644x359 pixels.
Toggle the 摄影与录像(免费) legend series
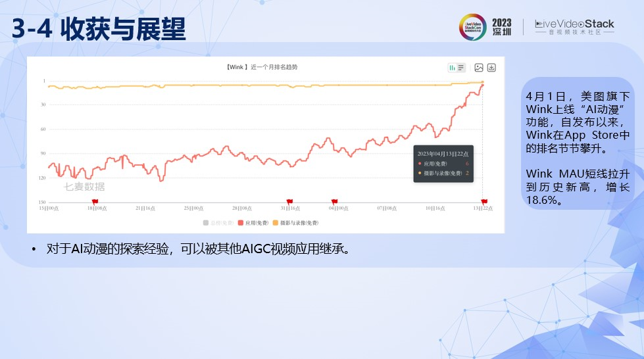click(x=296, y=223)
